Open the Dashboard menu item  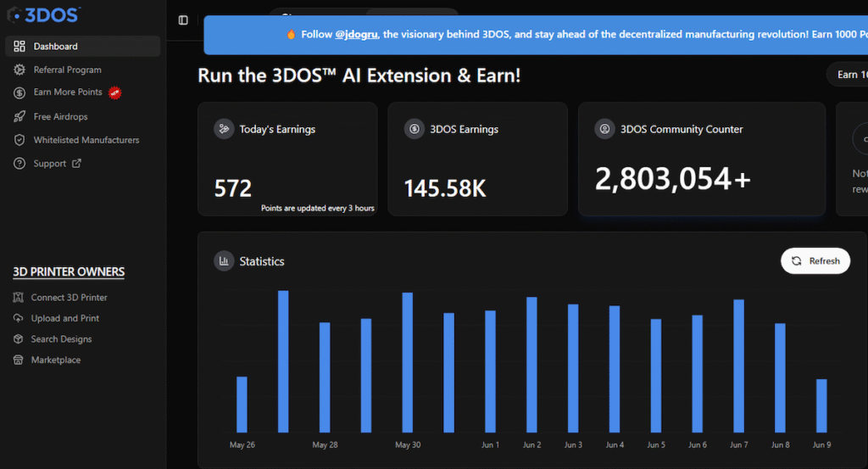(x=55, y=47)
